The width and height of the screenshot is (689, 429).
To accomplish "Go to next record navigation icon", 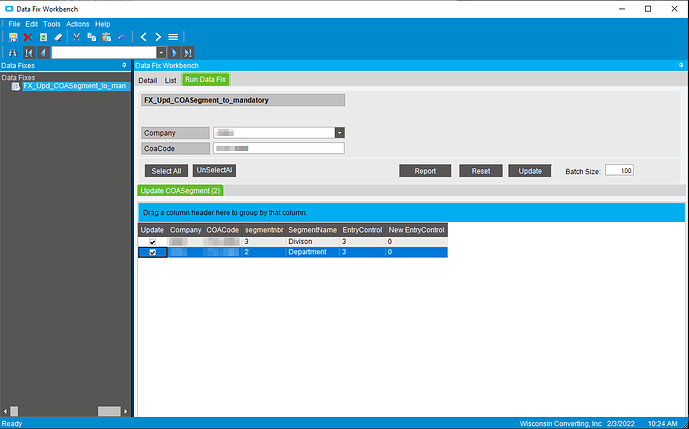I will pos(174,53).
